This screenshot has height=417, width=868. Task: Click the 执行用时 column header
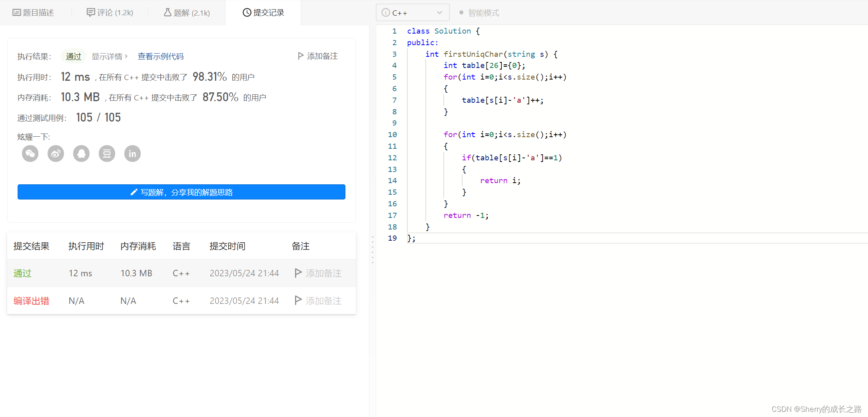tap(86, 246)
